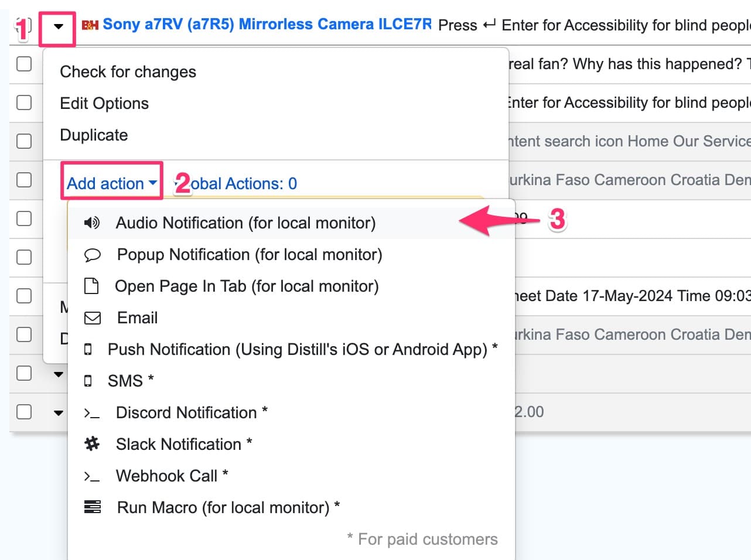Click the envelope icon beside Email

pos(92,317)
